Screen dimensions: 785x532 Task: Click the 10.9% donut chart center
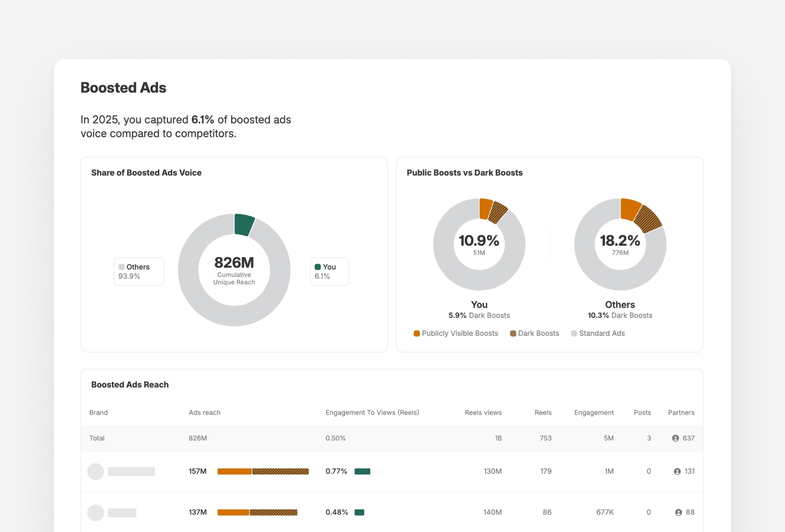479,244
